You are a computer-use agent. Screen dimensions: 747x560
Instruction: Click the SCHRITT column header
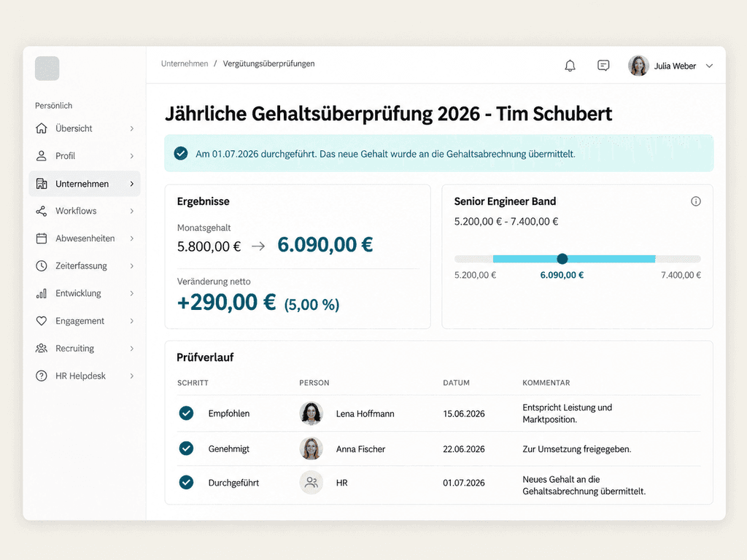coord(193,383)
